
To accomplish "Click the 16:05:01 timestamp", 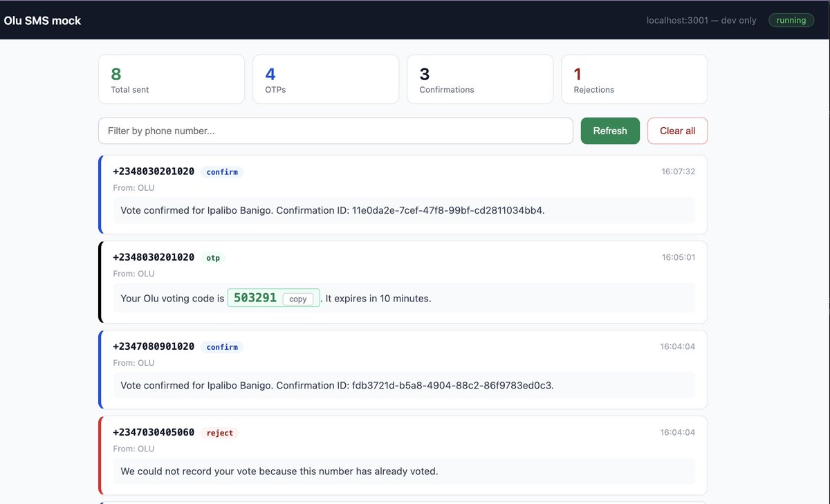I will pyautogui.click(x=679, y=257).
